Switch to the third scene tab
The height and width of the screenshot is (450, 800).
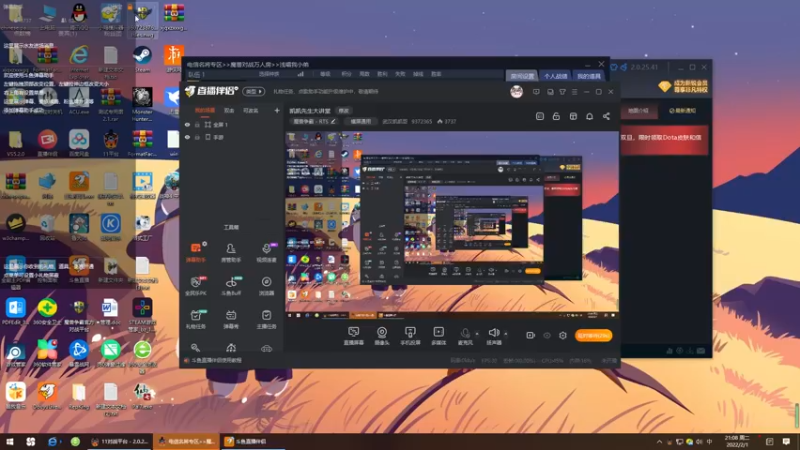pyautogui.click(x=251, y=110)
